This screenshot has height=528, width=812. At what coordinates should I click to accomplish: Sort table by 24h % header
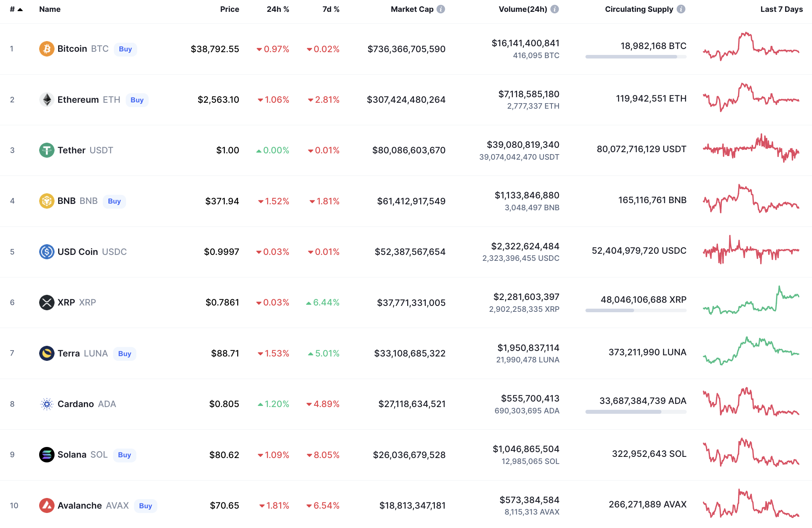[278, 9]
